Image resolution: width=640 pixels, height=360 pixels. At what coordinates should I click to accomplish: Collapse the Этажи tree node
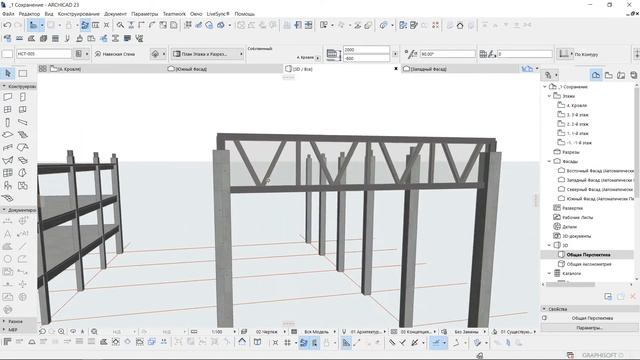(549, 96)
